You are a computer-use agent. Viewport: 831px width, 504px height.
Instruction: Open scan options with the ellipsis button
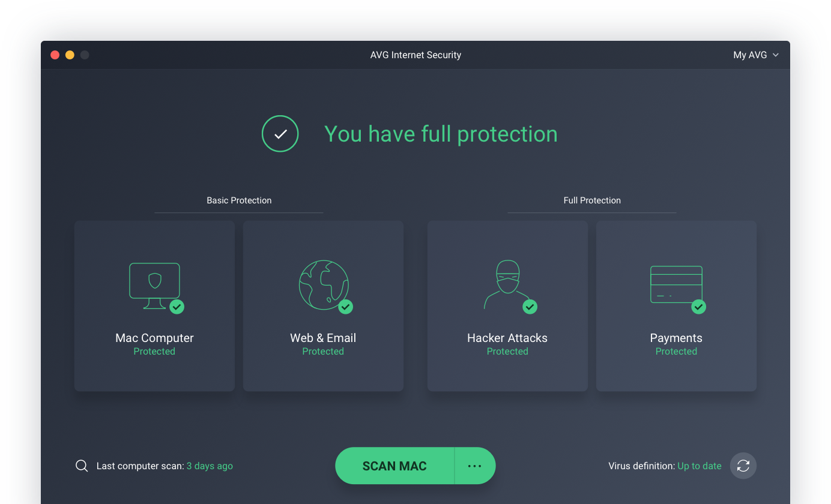pos(475,466)
